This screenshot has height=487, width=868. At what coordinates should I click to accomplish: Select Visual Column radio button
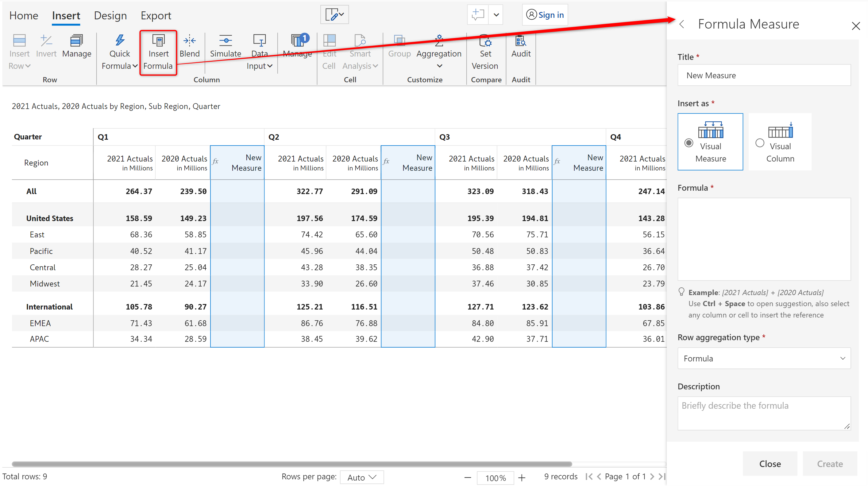[x=760, y=144]
